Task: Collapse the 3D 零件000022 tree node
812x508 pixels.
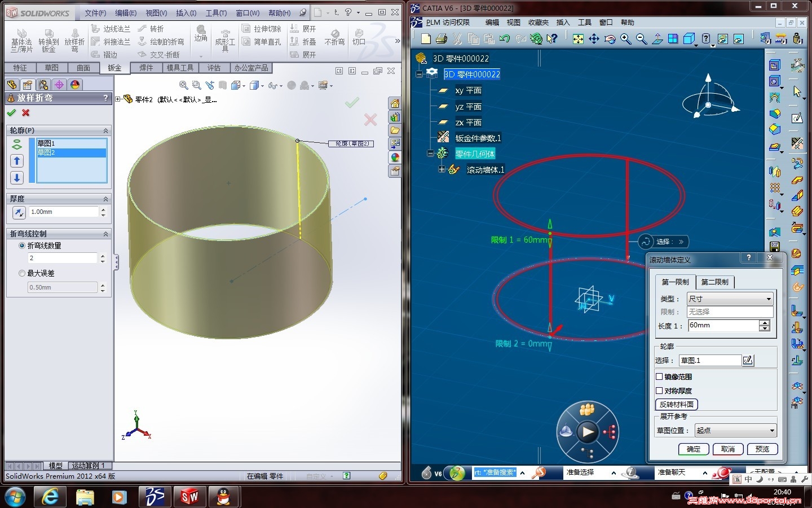Action: 419,74
